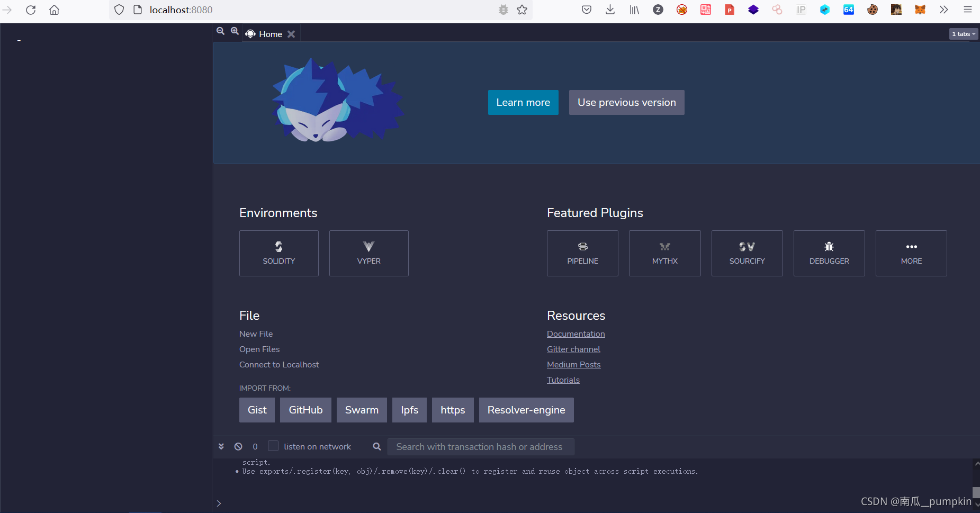Click the IP extension icon
The width and height of the screenshot is (980, 513).
(801, 10)
